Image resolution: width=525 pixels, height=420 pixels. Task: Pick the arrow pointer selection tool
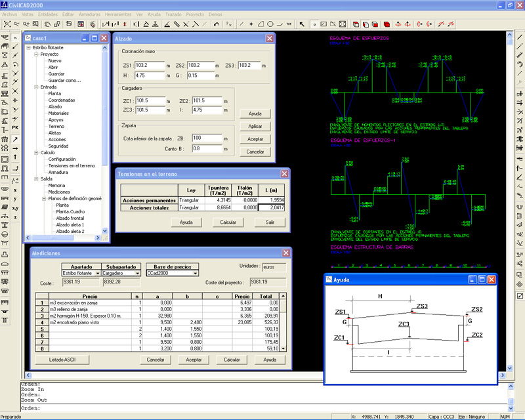tap(302, 24)
